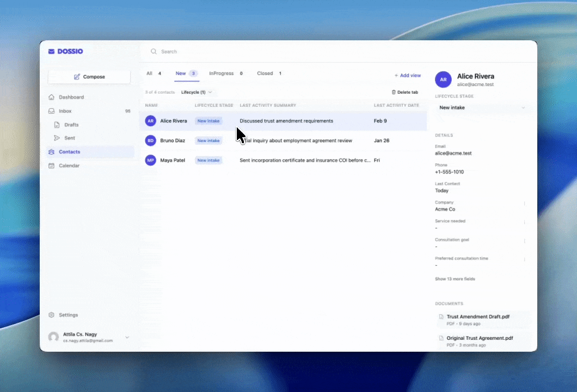Open the Lifecycle (1) filter dropdown
This screenshot has width=577, height=392.
195,92
